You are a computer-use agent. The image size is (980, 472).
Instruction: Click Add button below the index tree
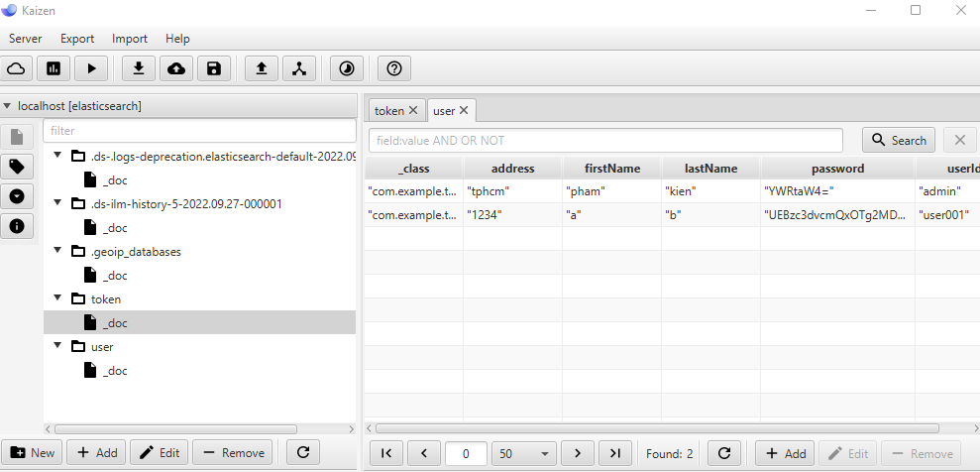(x=96, y=452)
